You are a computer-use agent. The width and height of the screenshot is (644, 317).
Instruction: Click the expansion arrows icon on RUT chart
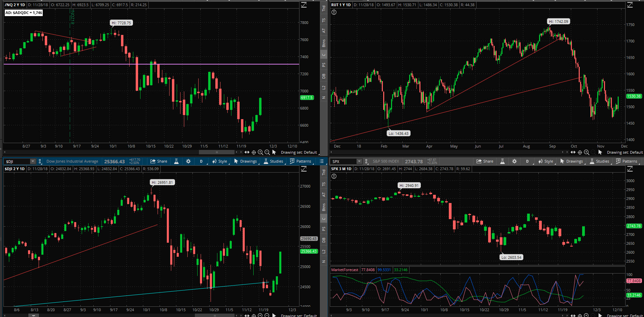coord(573,152)
